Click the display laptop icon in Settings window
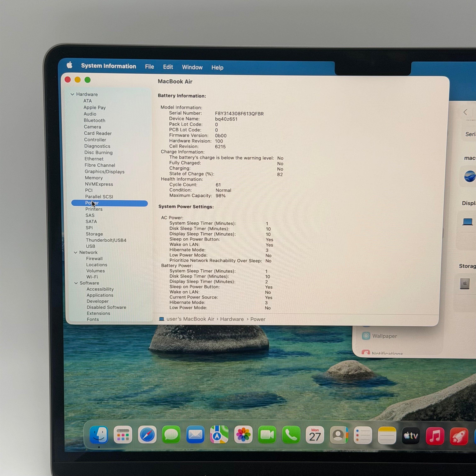This screenshot has width=476, height=476. (x=468, y=222)
